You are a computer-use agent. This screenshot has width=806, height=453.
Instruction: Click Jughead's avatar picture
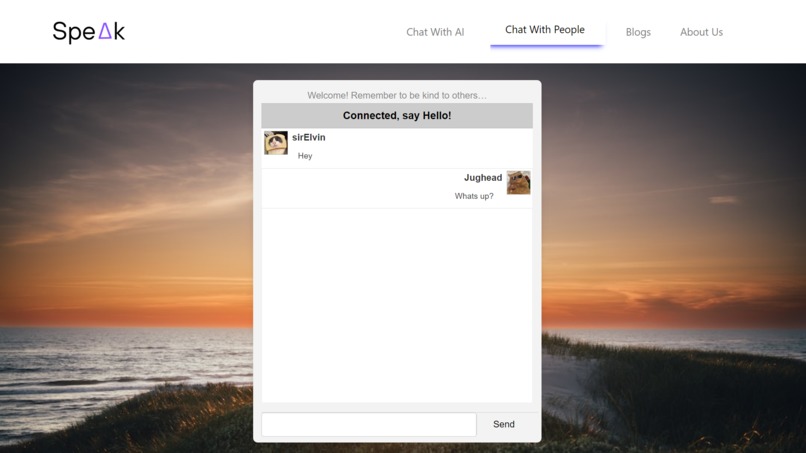point(518,183)
